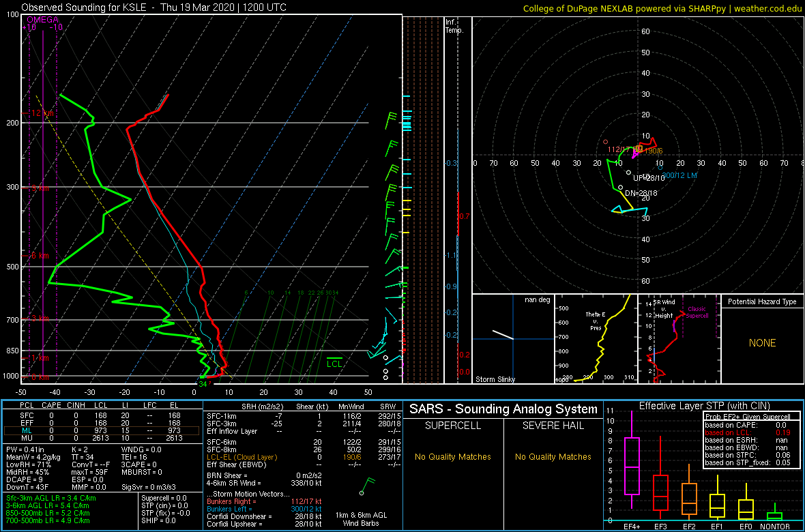Click the Inf. Temp. column header
Image resolution: width=805 pixels, height=532 pixels.
454,26
